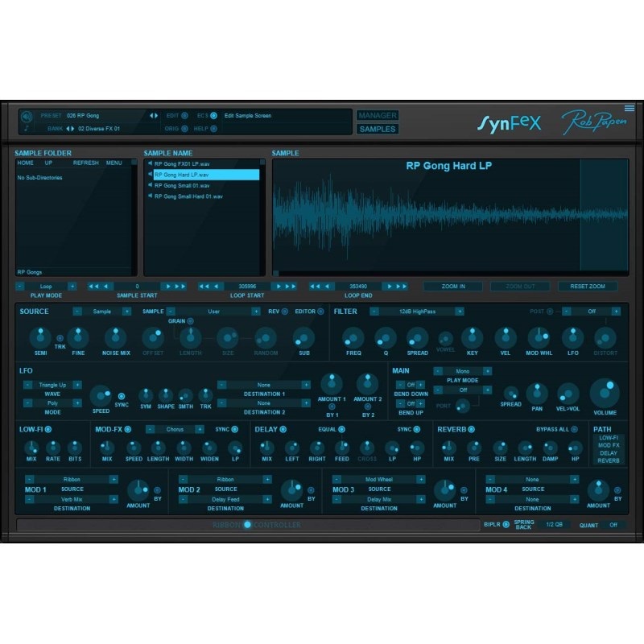This screenshot has width=644, height=644.
Task: Select RP Gong Hard LP.wav sample
Action: pos(206,175)
